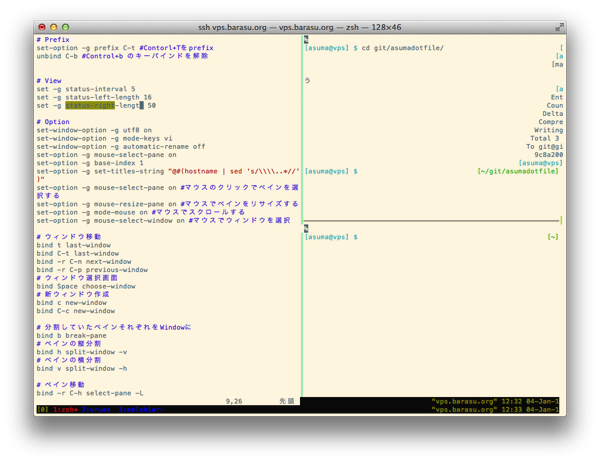Switch to tmux window 3:melchior
The height and width of the screenshot is (463, 600).
(x=141, y=409)
